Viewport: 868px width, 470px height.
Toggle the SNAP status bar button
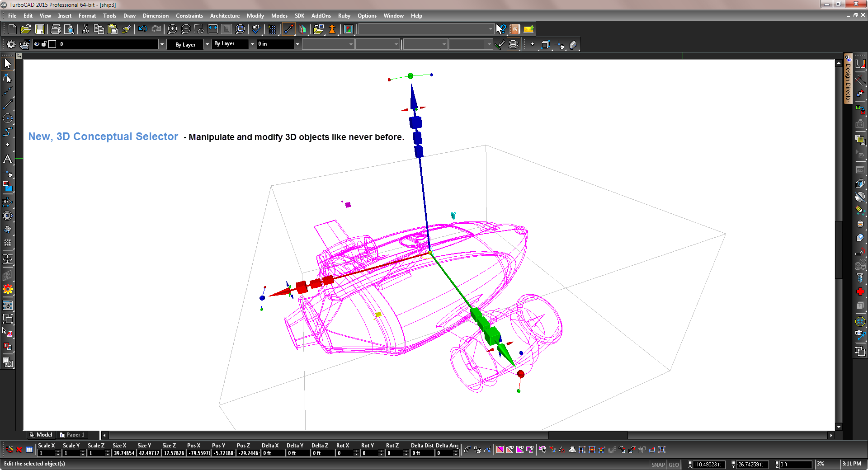click(x=658, y=464)
